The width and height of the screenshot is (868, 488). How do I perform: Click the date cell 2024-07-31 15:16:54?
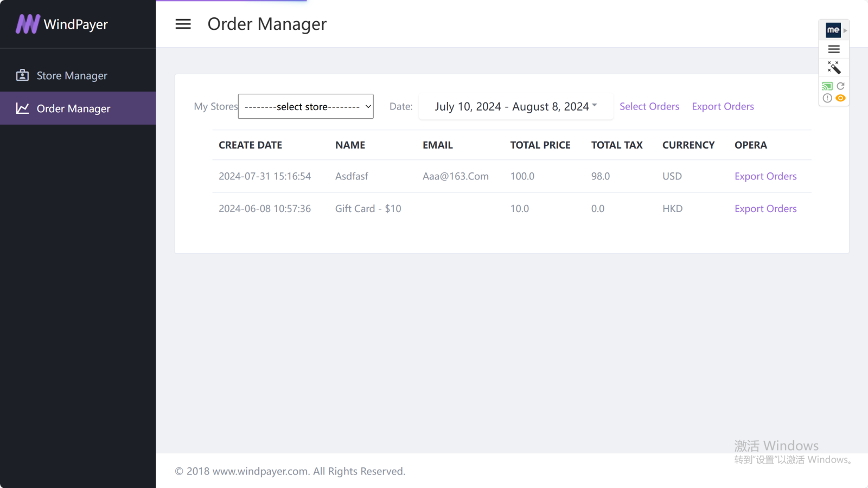(265, 176)
